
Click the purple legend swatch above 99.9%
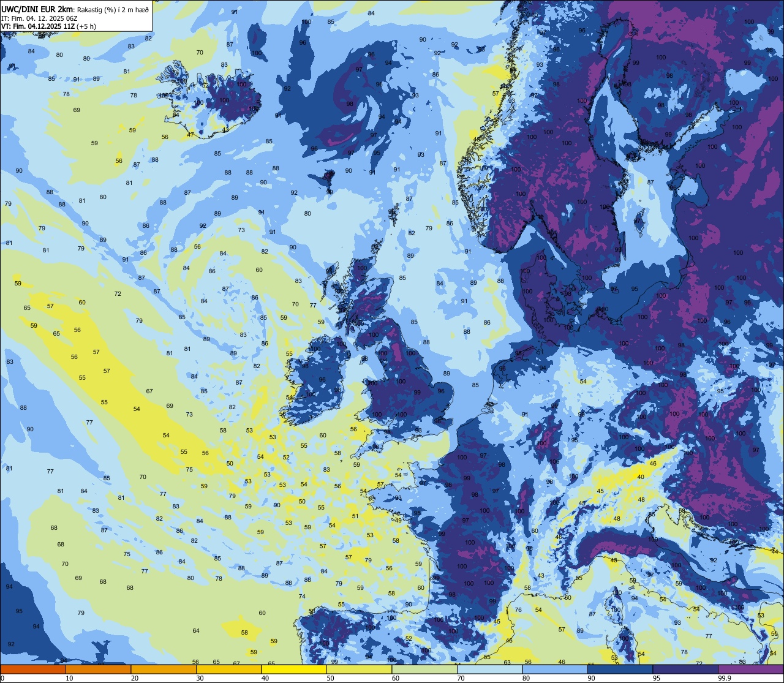(750, 669)
